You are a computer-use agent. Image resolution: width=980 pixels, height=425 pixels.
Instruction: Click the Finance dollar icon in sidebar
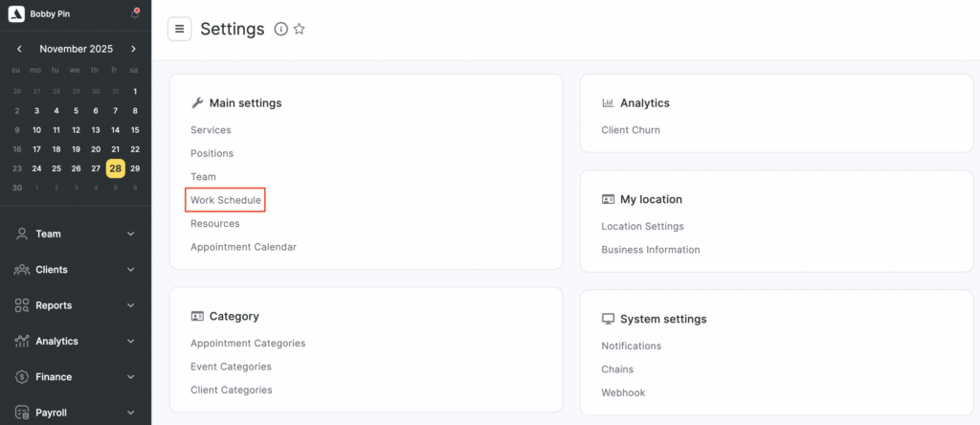tap(21, 377)
